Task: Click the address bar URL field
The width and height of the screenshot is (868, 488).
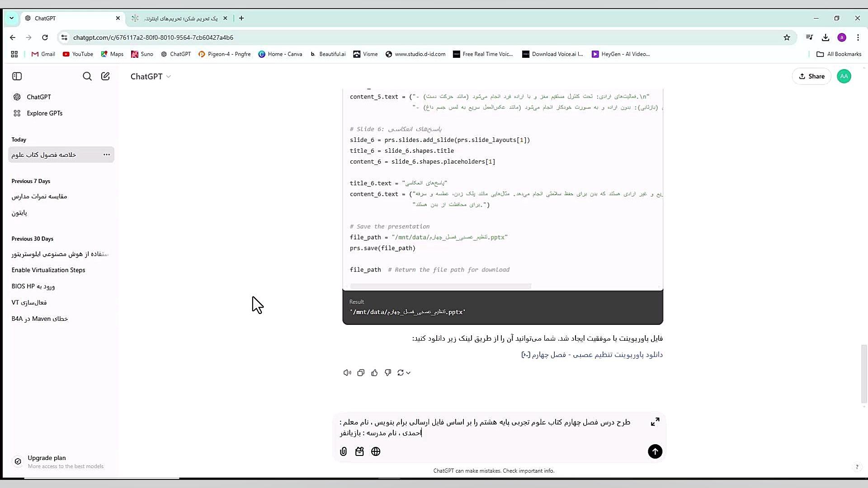Action: click(425, 38)
